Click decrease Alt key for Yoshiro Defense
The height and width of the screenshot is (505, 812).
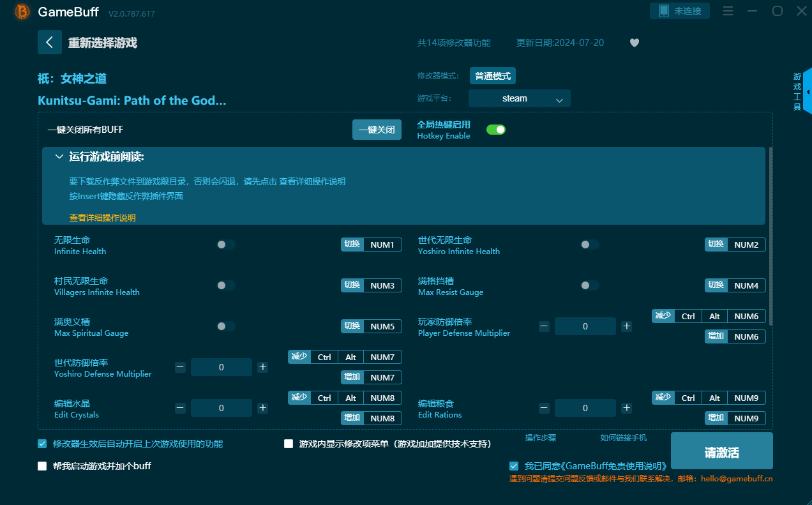[x=350, y=357]
